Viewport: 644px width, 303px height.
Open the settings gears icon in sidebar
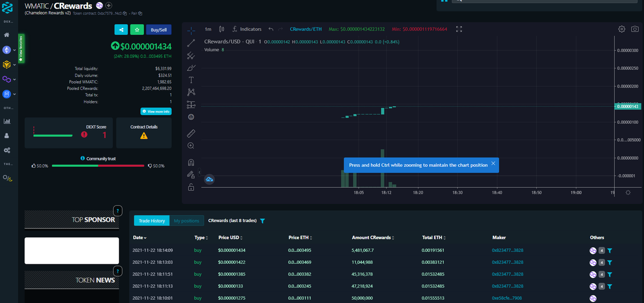click(7, 150)
